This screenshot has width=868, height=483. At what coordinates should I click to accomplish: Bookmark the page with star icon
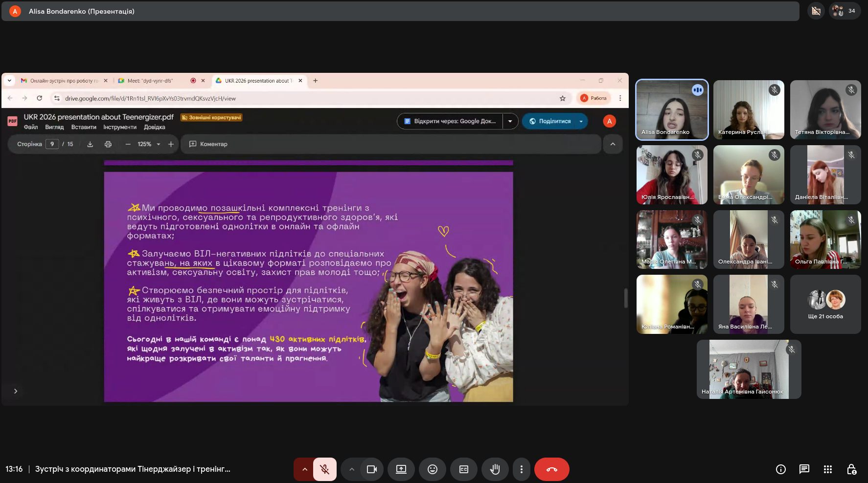point(563,98)
